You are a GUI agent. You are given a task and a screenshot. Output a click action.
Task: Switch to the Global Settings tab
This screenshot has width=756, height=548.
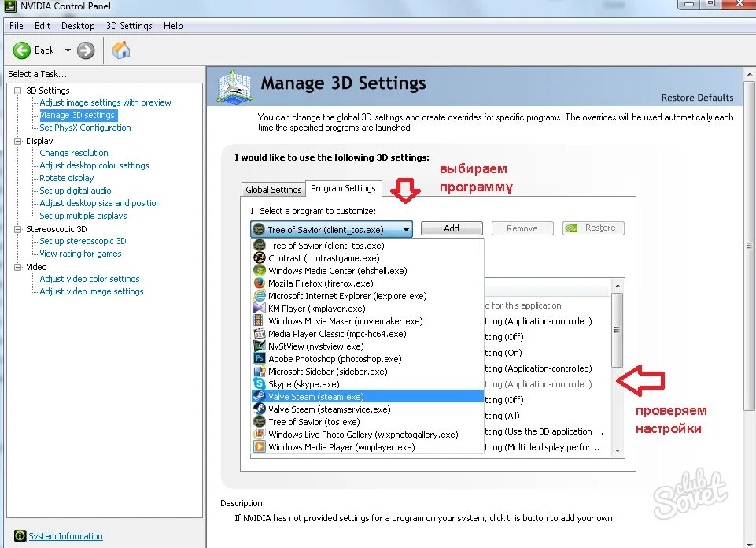point(274,190)
